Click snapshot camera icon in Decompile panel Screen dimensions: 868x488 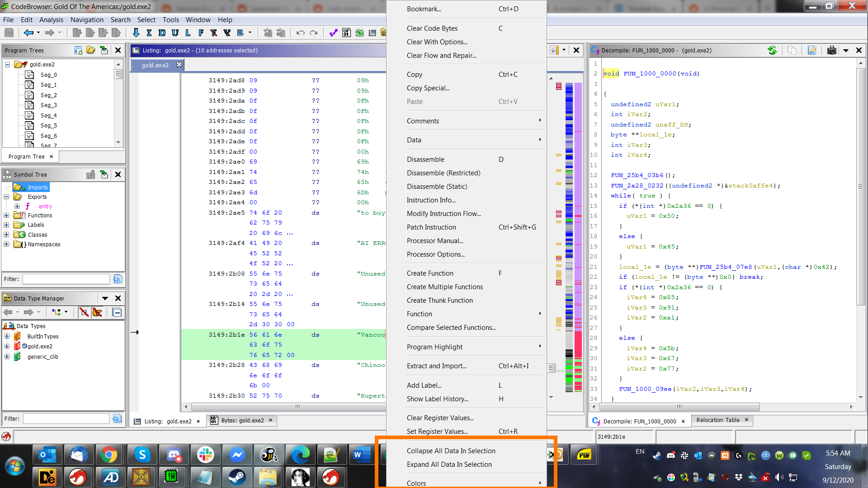[x=831, y=50]
